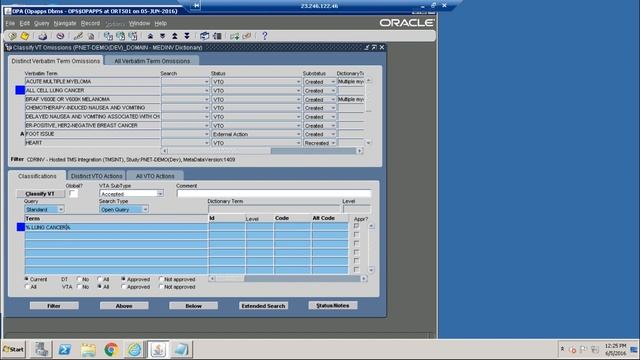The image size is (640, 360).
Task: Open Status dropdown for FOOT ISSUE row
Action: point(298,134)
